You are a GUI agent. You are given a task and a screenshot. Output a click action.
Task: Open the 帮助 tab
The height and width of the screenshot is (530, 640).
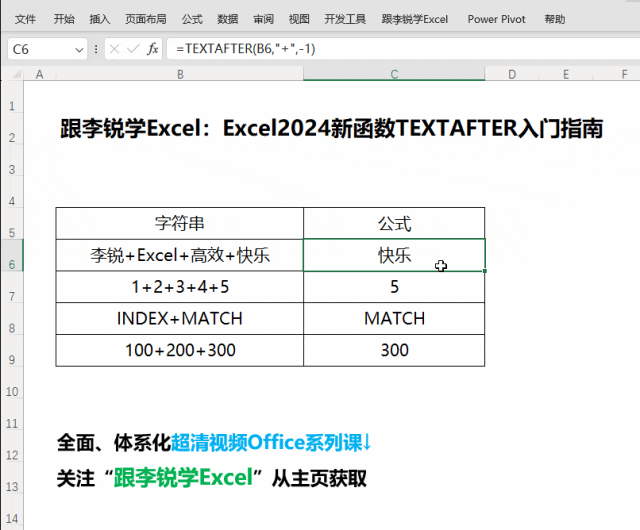555,19
